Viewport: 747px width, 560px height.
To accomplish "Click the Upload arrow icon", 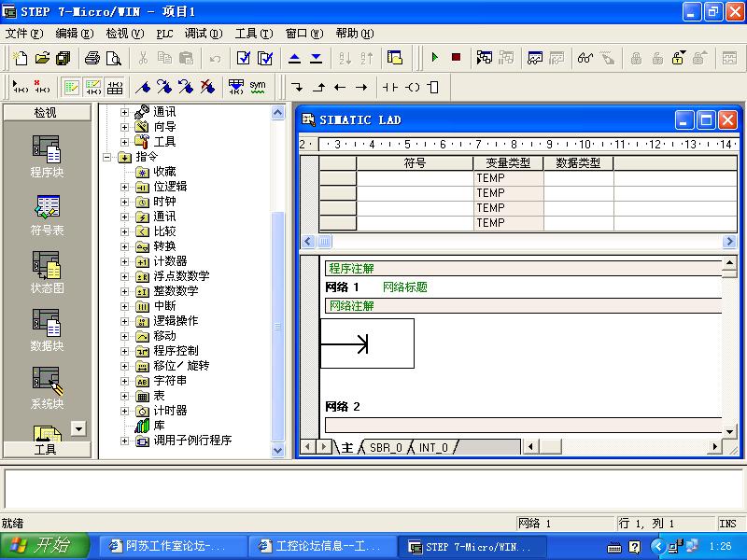I will pyautogui.click(x=294, y=58).
